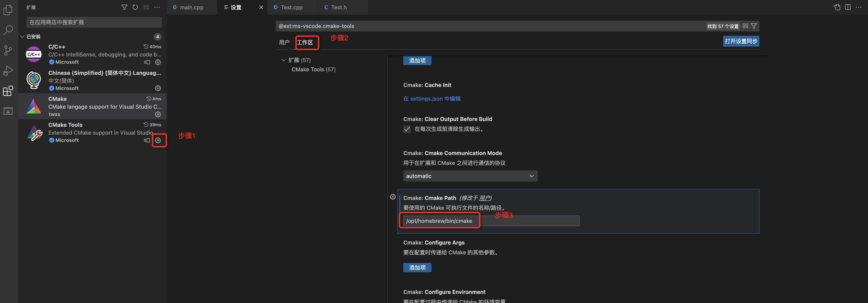This screenshot has width=868, height=303.
Task: Open the Explorer view in activity bar
Action: click(8, 10)
